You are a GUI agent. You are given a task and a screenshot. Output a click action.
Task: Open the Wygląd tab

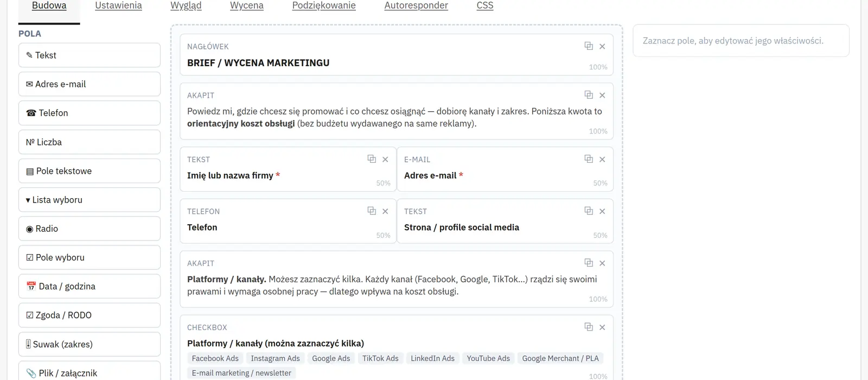click(186, 6)
